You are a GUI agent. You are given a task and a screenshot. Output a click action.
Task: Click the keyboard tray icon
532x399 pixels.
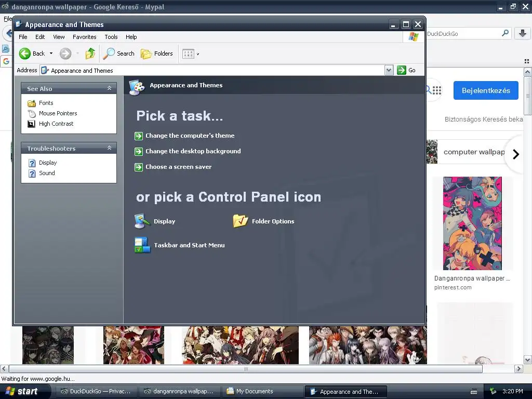point(474,392)
